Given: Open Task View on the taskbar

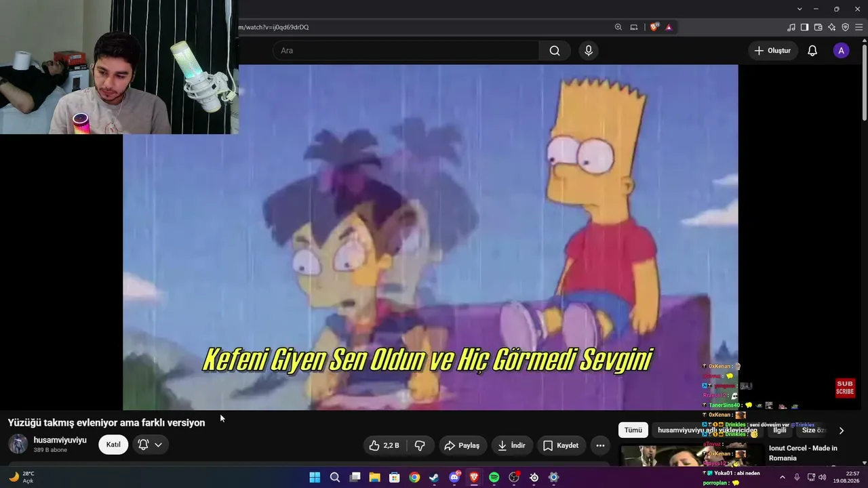Looking at the screenshot, I should pos(355,477).
